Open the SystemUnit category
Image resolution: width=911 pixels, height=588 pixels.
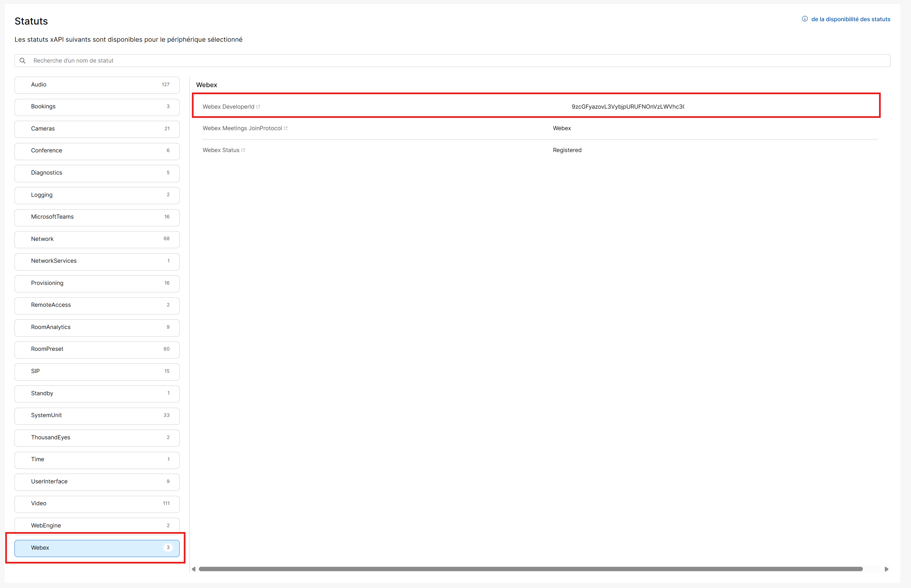(97, 415)
